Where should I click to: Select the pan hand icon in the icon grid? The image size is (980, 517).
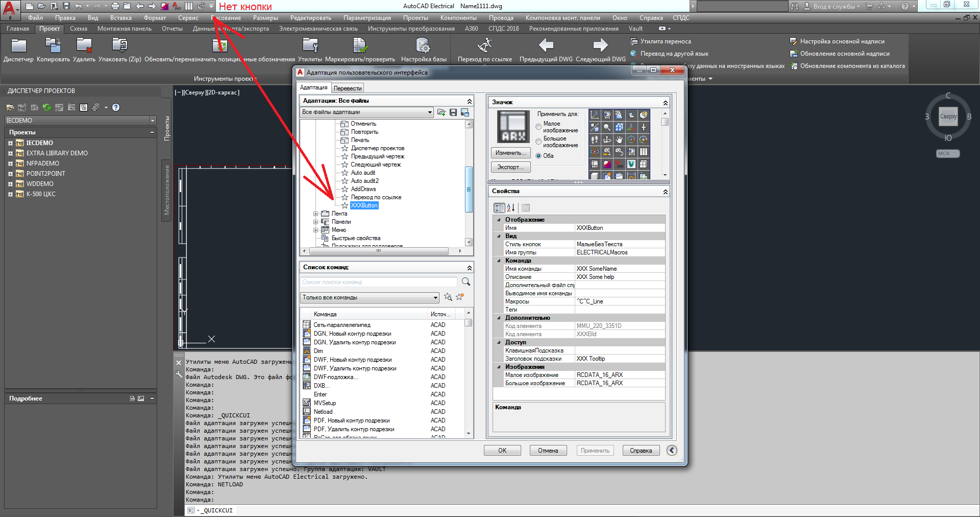point(619,139)
